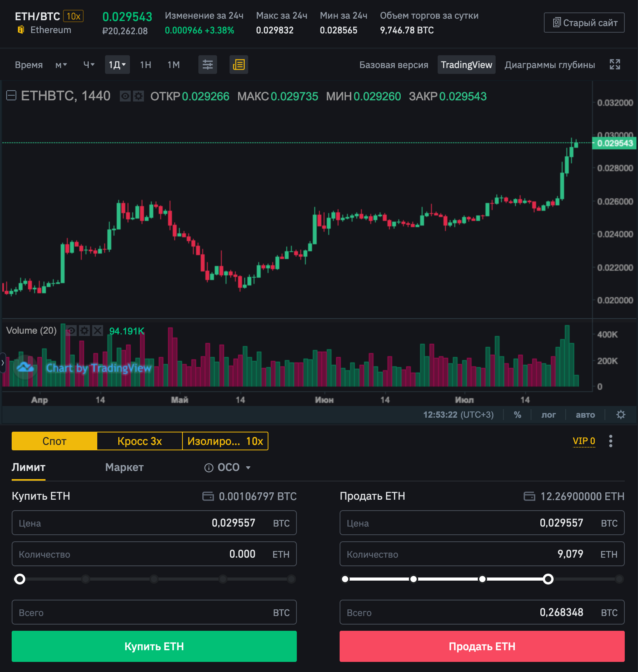
Task: Open three-dot options menu beside VIP 0
Action: pyautogui.click(x=611, y=441)
